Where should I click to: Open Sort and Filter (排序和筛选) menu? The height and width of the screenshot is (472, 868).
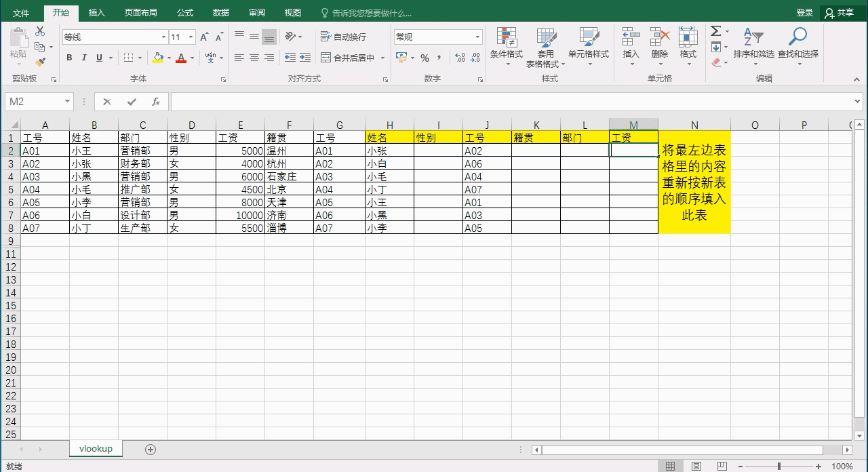coord(753,47)
